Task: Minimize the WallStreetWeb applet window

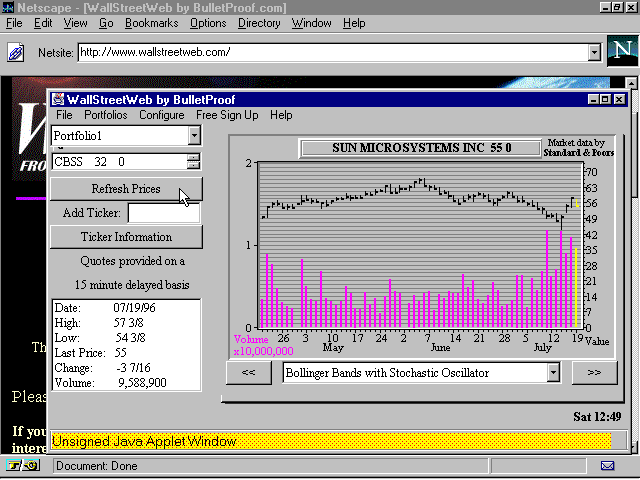Action: point(594,99)
